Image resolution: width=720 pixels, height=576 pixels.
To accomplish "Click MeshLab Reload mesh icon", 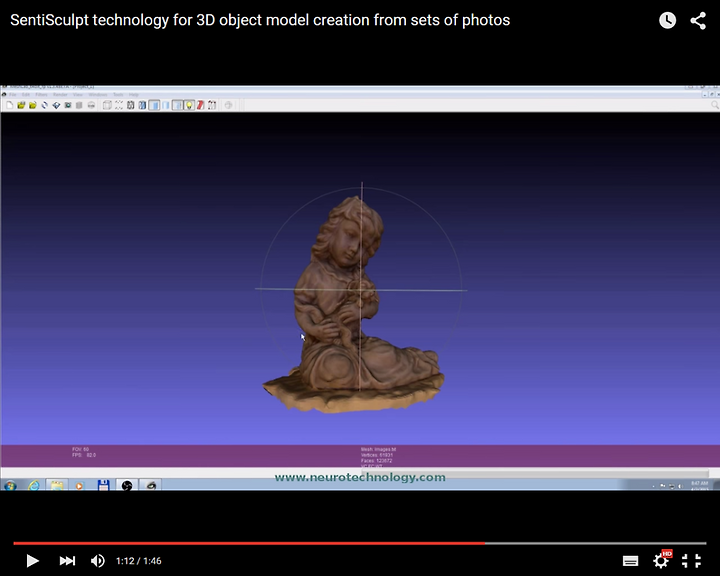I will [x=45, y=105].
